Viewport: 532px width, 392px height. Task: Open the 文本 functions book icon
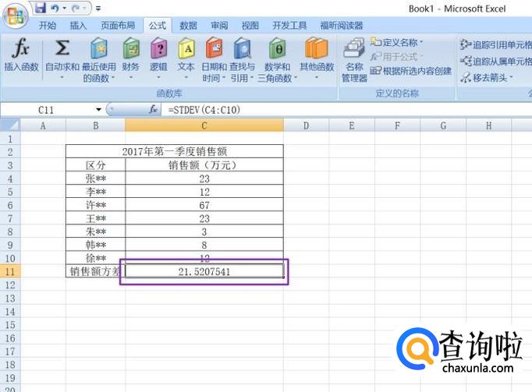(186, 48)
